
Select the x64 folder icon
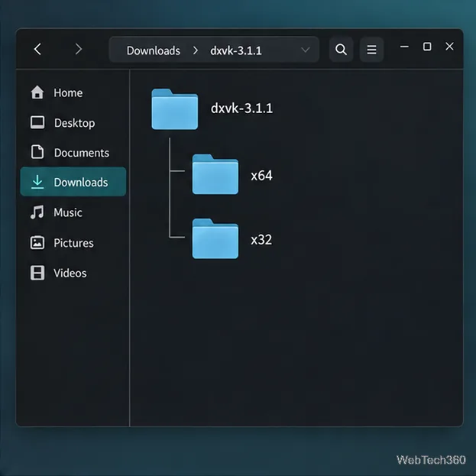(215, 174)
